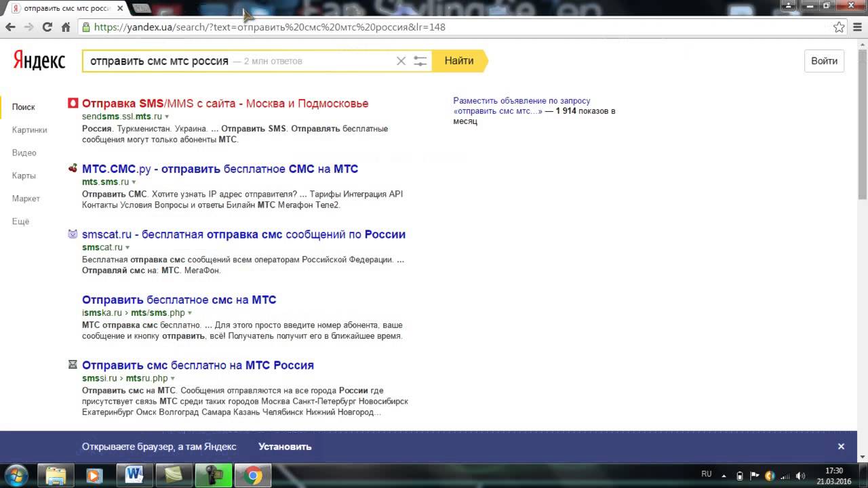Open result Отправить бесплатное смс на МТС
The width and height of the screenshot is (868, 488).
click(179, 300)
